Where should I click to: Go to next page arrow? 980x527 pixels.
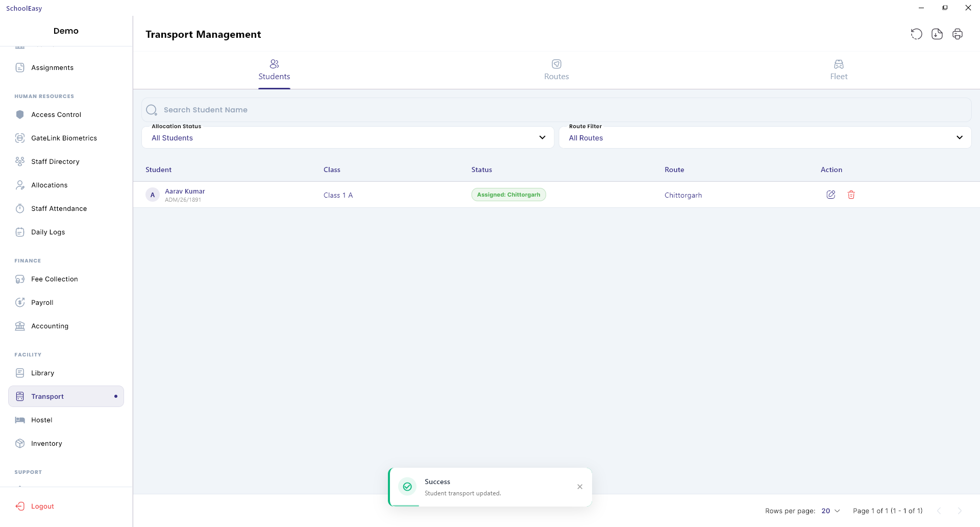pos(959,511)
